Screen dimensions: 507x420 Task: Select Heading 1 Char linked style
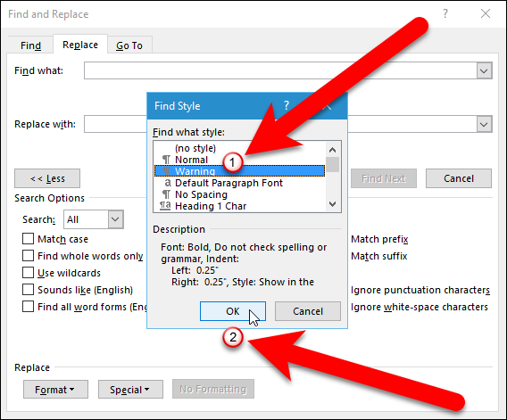[211, 206]
